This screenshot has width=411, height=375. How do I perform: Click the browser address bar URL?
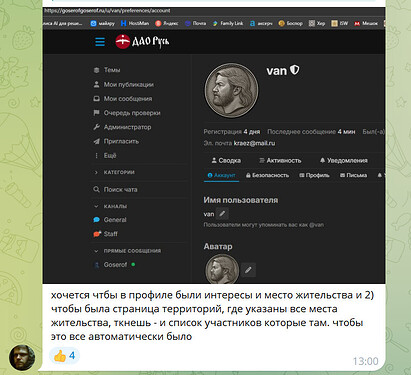(107, 11)
